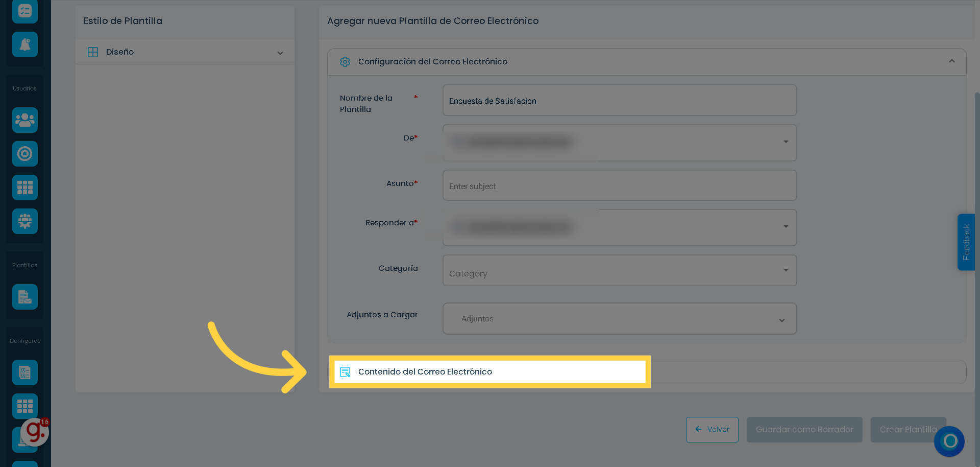The height and width of the screenshot is (467, 980).
Task: Open the Categoría dropdown
Action: pyautogui.click(x=620, y=270)
